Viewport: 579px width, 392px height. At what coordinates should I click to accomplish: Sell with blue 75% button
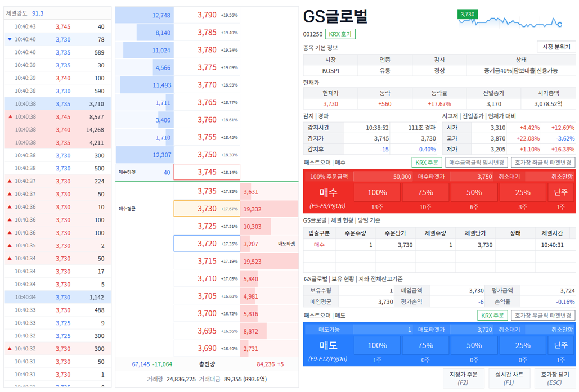click(x=425, y=345)
